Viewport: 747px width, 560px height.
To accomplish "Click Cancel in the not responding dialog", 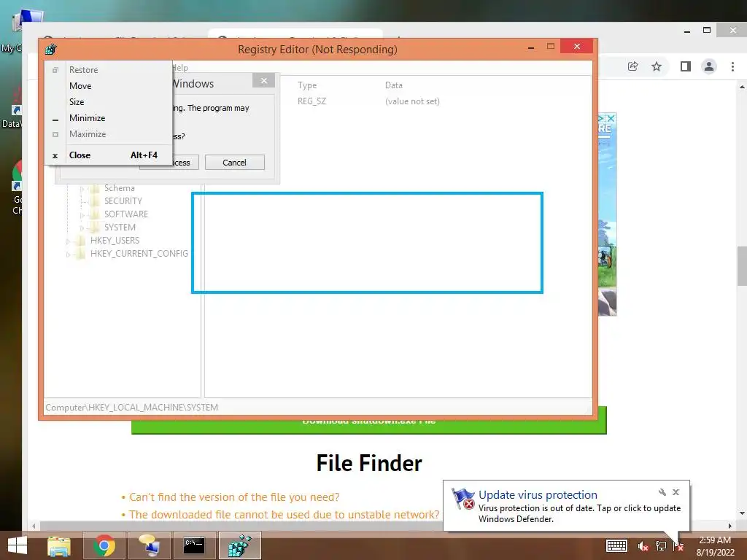I will click(234, 163).
